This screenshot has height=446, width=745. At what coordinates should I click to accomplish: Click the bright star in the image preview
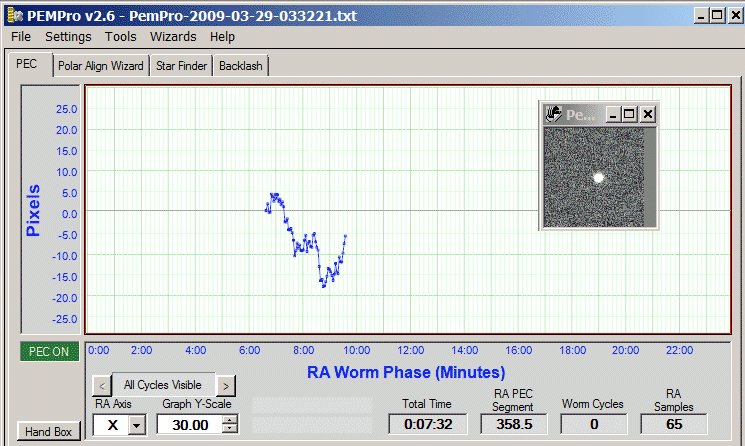point(598,178)
